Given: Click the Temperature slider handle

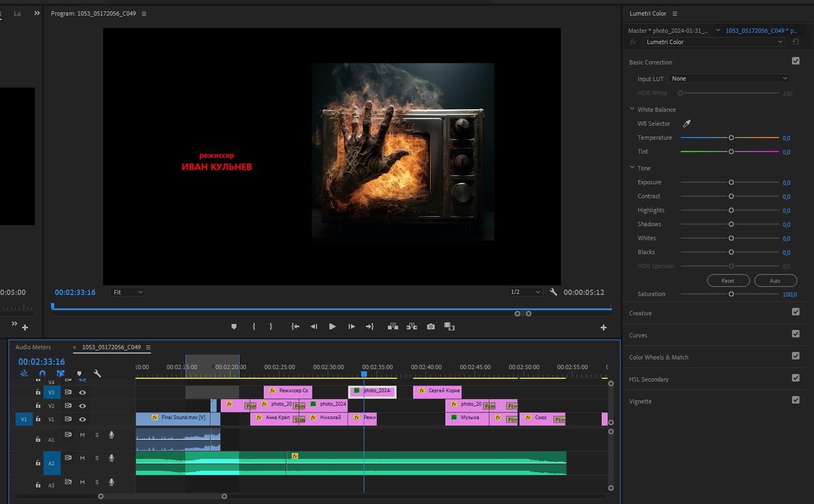Looking at the screenshot, I should click(731, 138).
